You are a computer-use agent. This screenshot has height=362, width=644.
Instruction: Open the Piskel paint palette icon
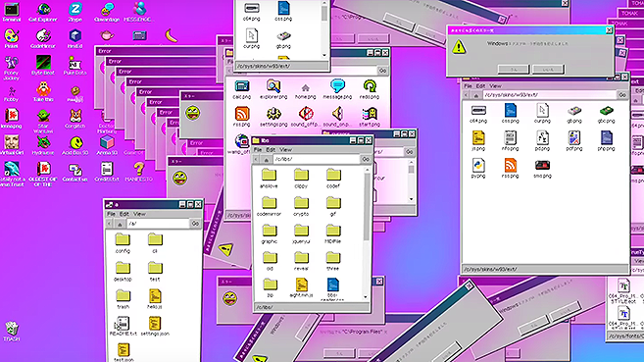(x=11, y=38)
